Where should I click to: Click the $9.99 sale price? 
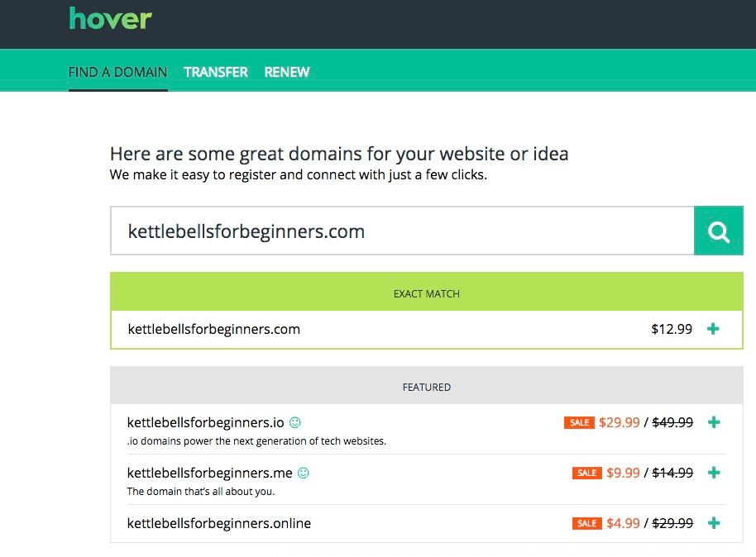click(x=623, y=473)
